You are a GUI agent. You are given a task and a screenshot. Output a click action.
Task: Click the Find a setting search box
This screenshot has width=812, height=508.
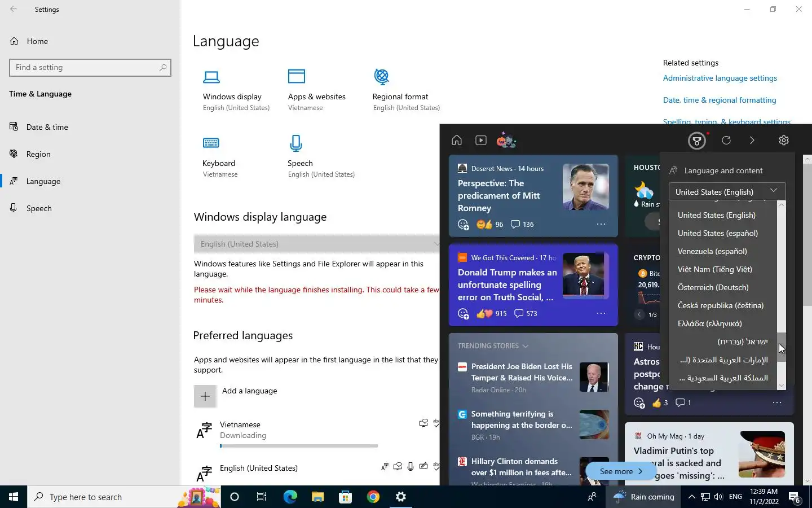[90, 67]
